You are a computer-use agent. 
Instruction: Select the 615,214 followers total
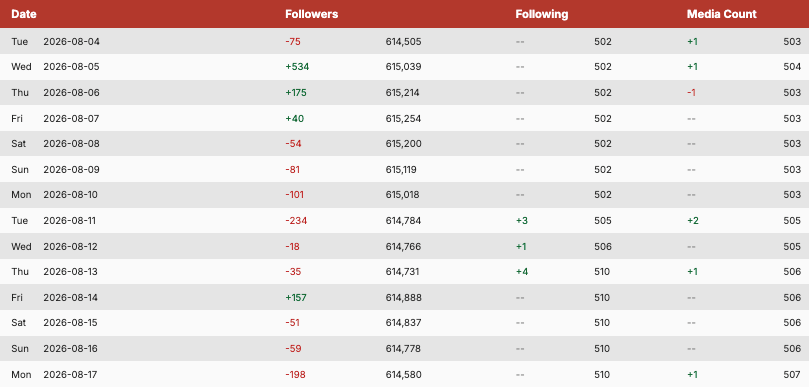(402, 93)
